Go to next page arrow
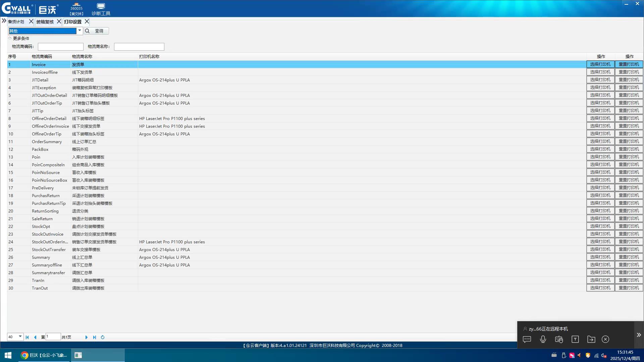644x362 pixels. point(86,337)
